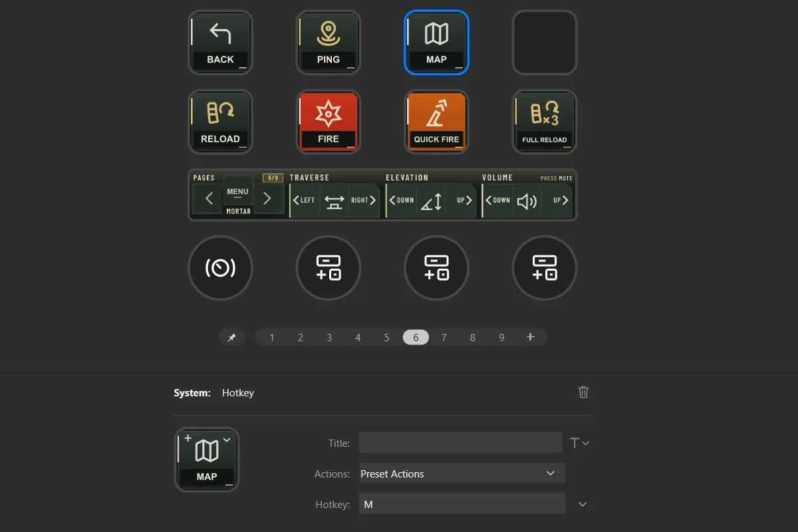Switch to page 3
Viewport: 798px width, 532px height.
(x=329, y=338)
